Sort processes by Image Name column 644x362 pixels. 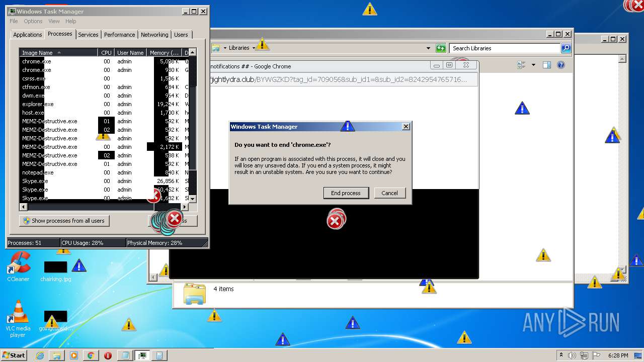(58, 53)
